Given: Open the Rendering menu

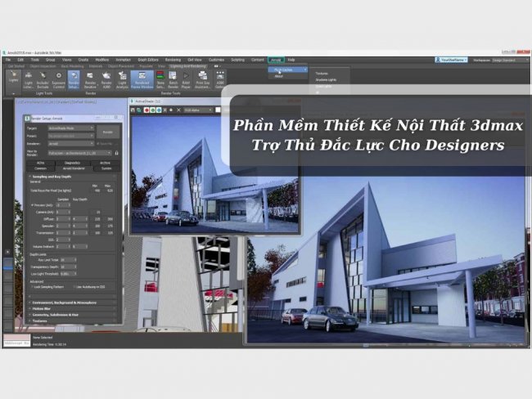Looking at the screenshot, I should coord(173,60).
